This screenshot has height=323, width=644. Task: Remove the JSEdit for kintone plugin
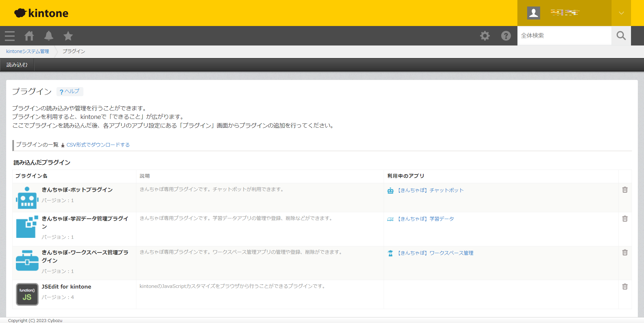coord(625,287)
